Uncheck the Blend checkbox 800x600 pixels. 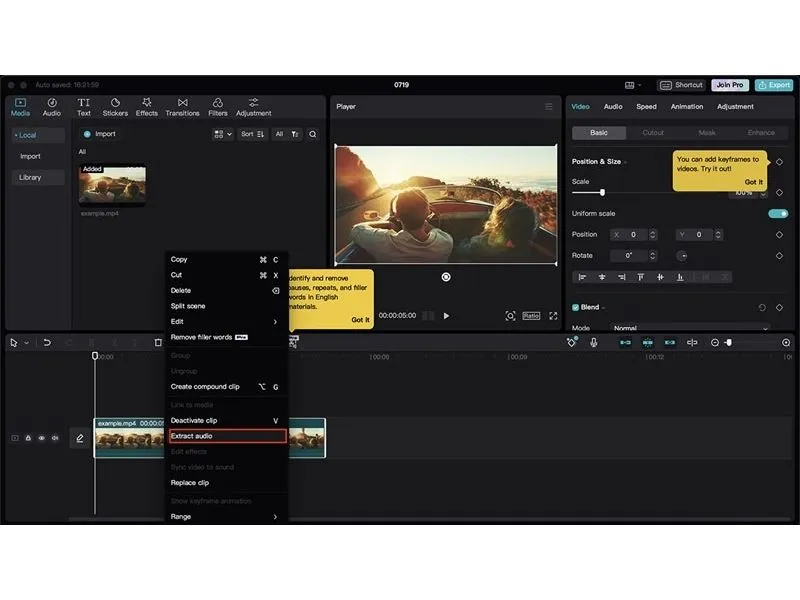576,307
